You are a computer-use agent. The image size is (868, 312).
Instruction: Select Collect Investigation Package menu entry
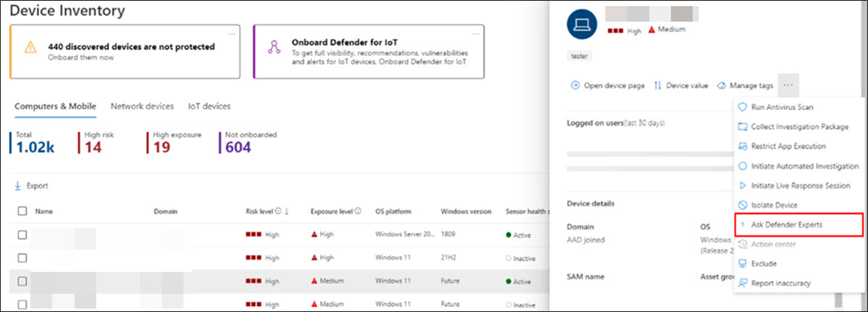pyautogui.click(x=798, y=127)
